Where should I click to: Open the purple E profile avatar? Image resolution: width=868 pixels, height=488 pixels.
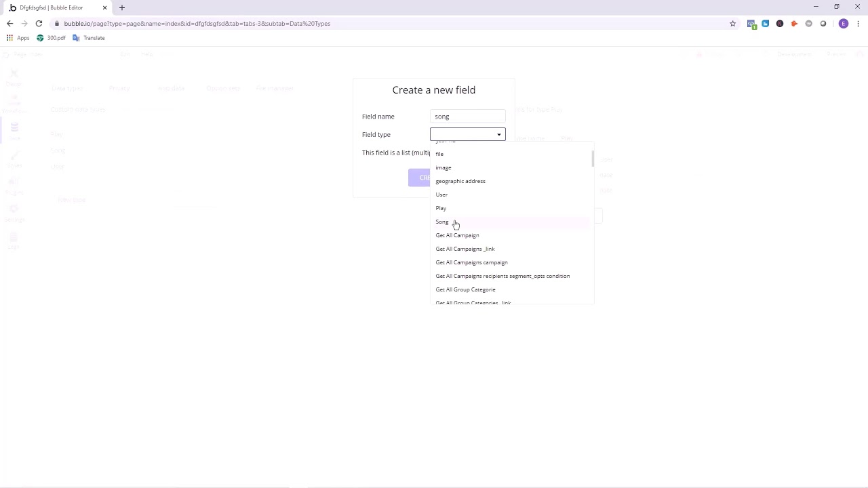click(x=844, y=24)
